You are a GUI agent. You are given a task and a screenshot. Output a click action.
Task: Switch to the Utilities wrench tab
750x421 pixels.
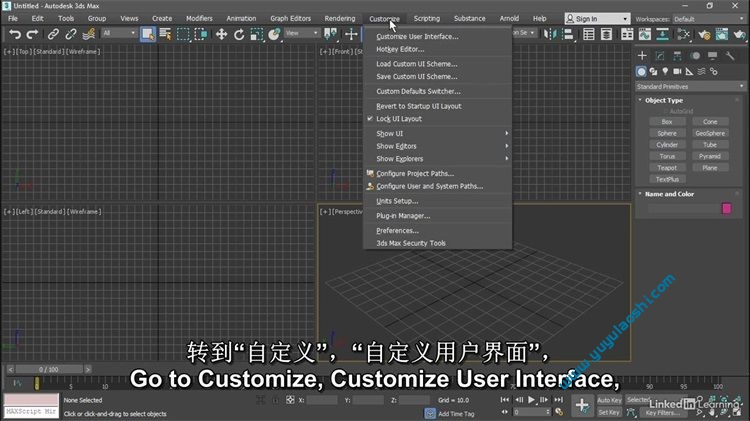point(730,55)
